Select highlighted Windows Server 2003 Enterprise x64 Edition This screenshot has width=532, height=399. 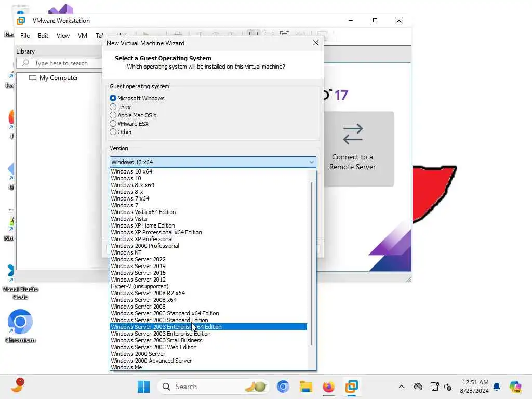coord(209,327)
